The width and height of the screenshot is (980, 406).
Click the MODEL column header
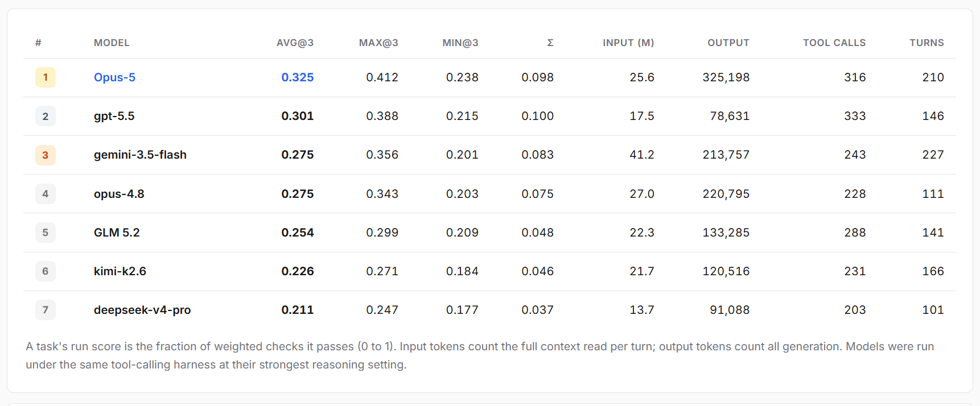coord(112,43)
